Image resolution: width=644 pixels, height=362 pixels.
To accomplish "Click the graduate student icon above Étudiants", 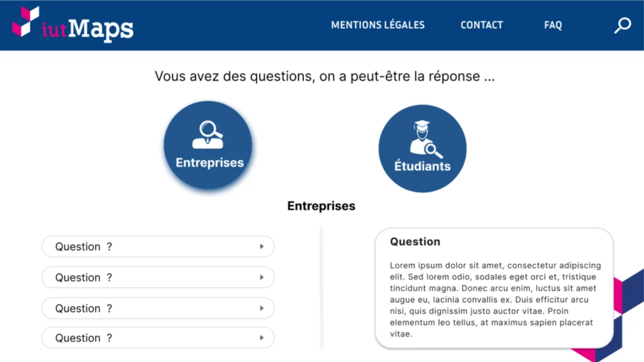I will click(426, 139).
